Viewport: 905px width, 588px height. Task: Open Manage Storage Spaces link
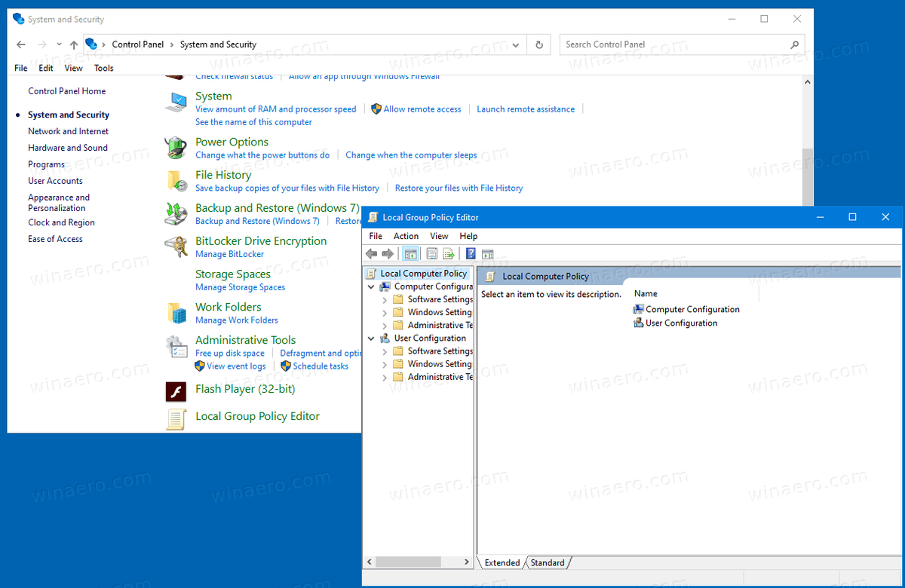(240, 287)
